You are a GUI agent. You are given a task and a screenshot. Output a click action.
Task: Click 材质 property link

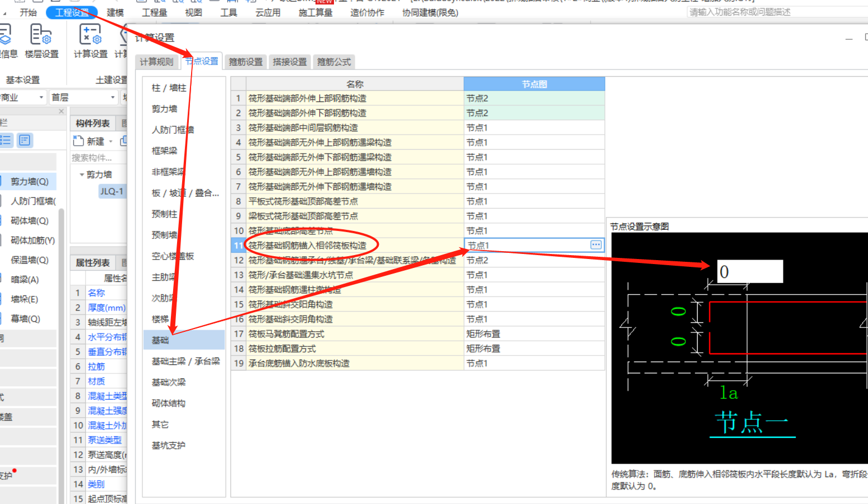click(96, 381)
